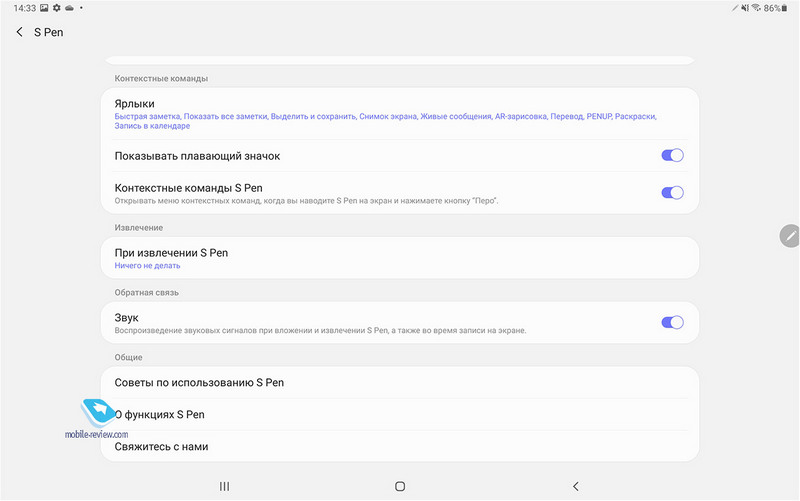The width and height of the screenshot is (800, 501).
Task: Tap the image notification icon in status bar
Action: click(44, 8)
